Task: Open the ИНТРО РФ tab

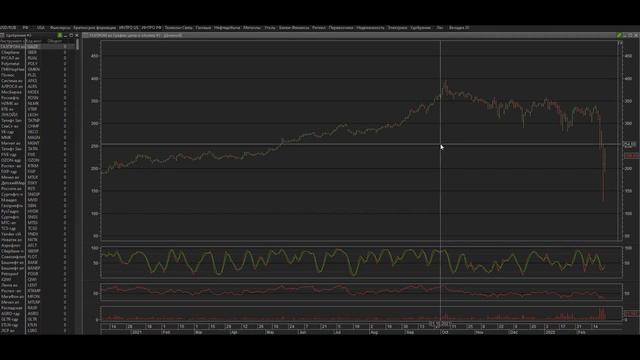Action: [x=151, y=28]
